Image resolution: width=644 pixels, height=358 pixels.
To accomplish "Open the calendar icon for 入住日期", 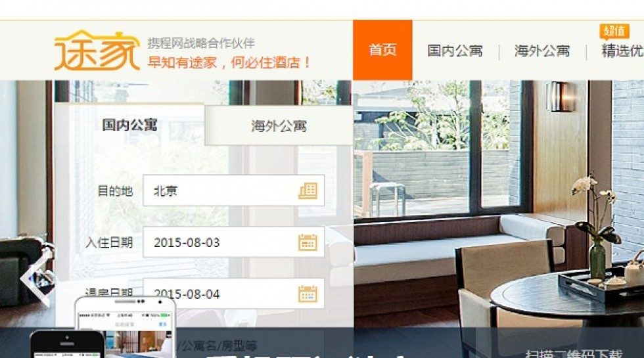I will tap(308, 242).
